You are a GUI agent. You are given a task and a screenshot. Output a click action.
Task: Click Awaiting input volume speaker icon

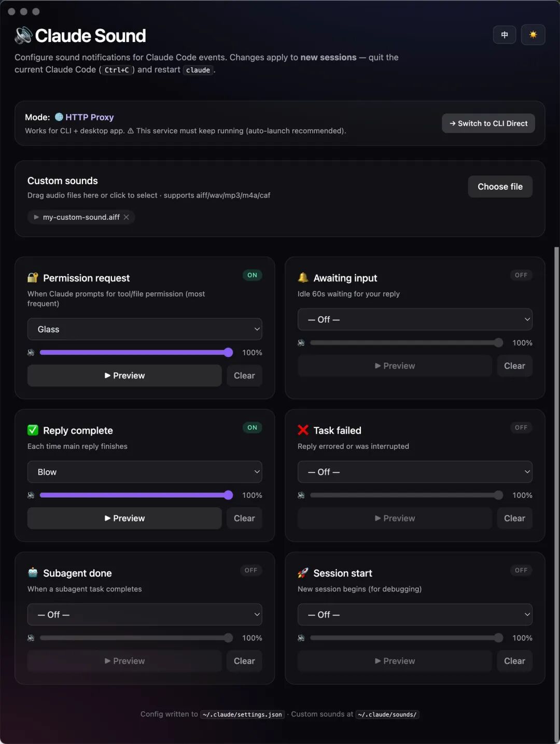coord(301,343)
